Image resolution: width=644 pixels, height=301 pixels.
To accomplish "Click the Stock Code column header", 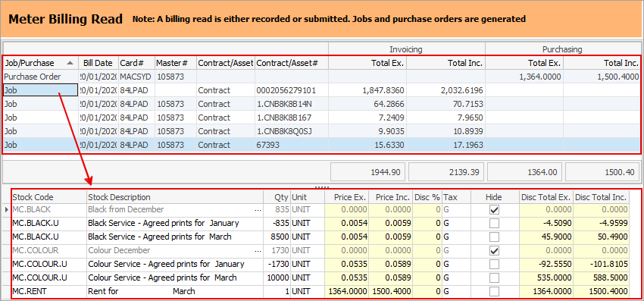I will [x=49, y=197].
